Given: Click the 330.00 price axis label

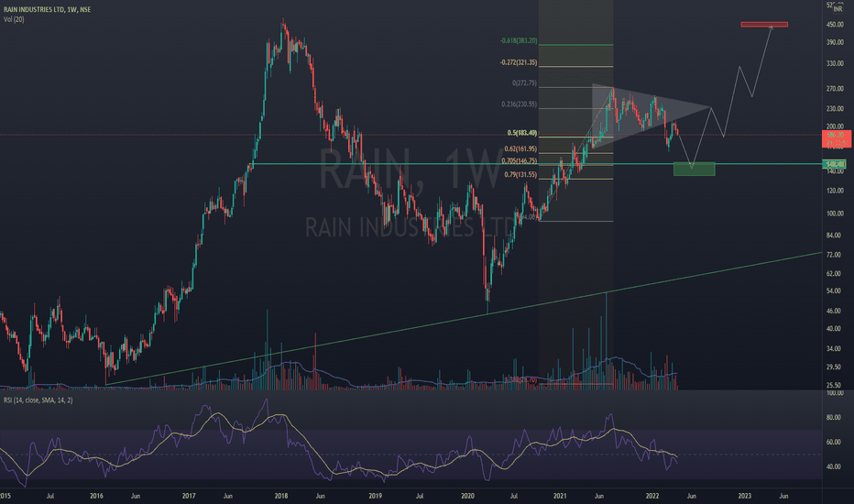Looking at the screenshot, I should point(835,64).
